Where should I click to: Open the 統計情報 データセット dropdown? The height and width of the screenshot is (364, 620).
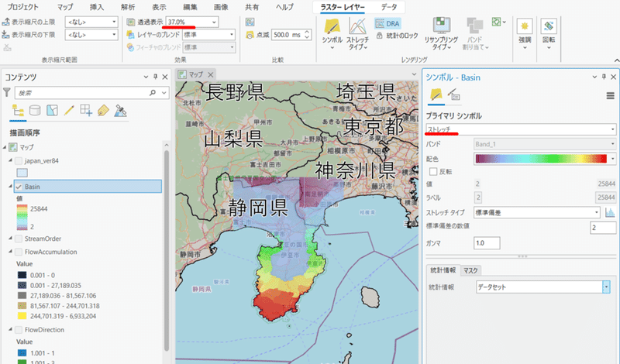pos(543,287)
